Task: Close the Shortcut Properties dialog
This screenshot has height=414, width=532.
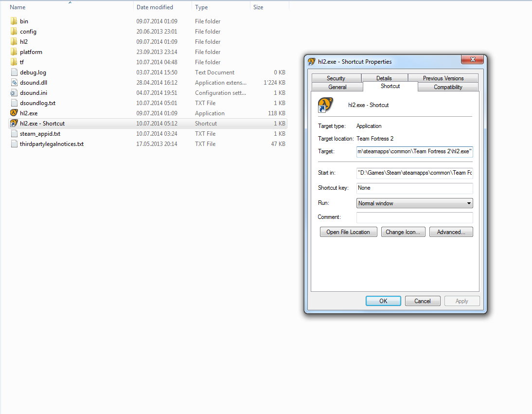Action: 473,59
